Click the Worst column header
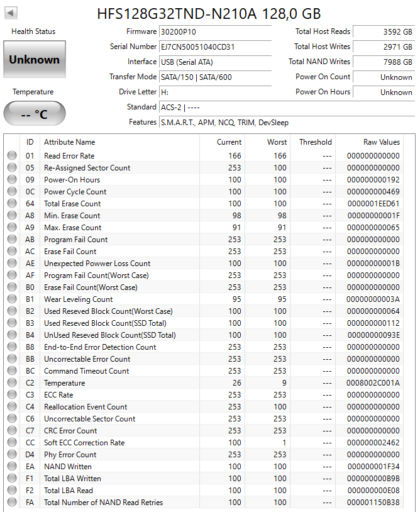This screenshot has height=512, width=420. 268,142
